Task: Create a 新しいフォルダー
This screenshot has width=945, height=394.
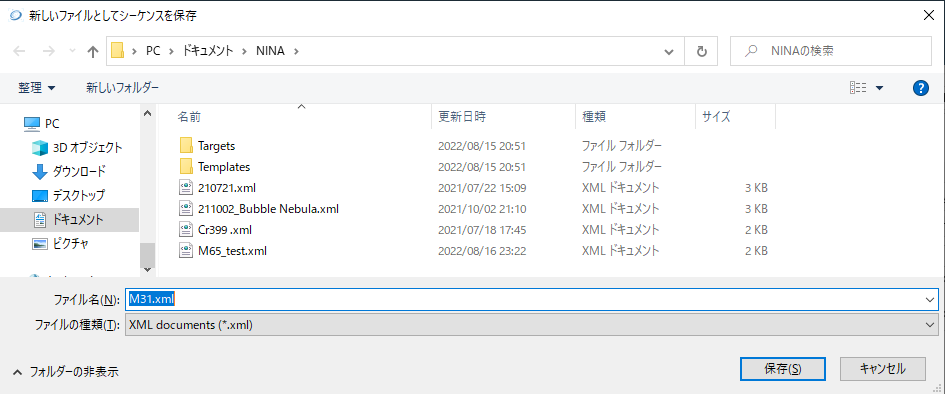Action: 122,88
